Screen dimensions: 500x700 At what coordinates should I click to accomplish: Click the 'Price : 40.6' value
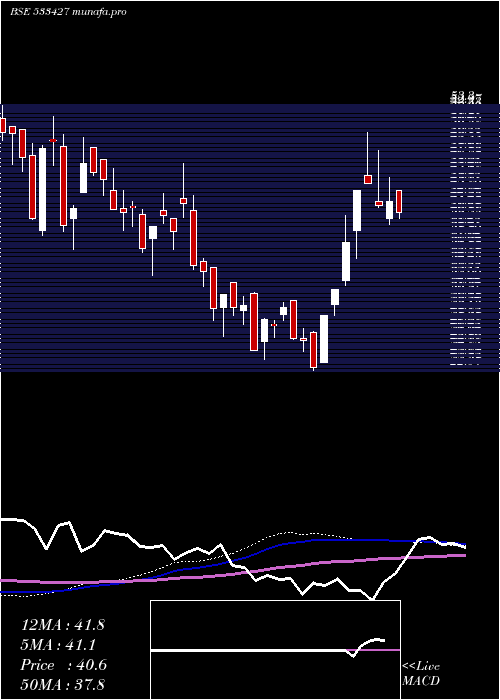[x=64, y=665]
